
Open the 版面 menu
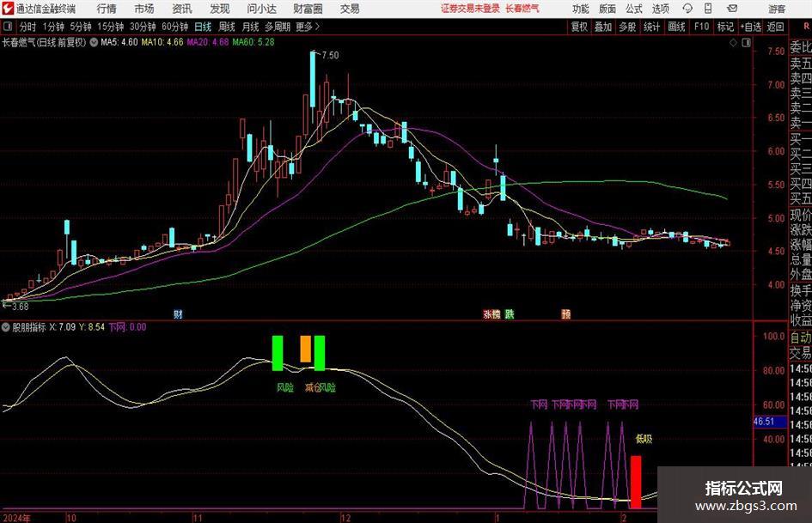tap(607, 9)
